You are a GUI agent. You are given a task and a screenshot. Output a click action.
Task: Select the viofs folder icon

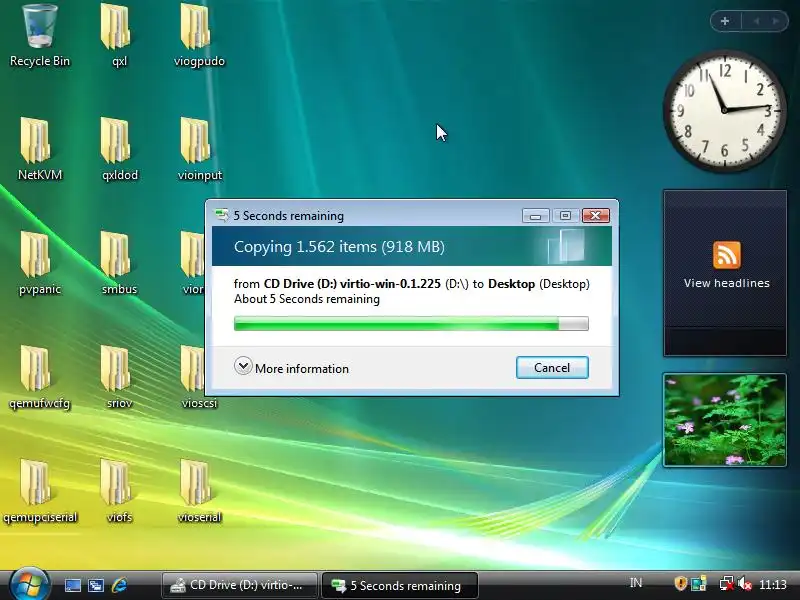[119, 492]
